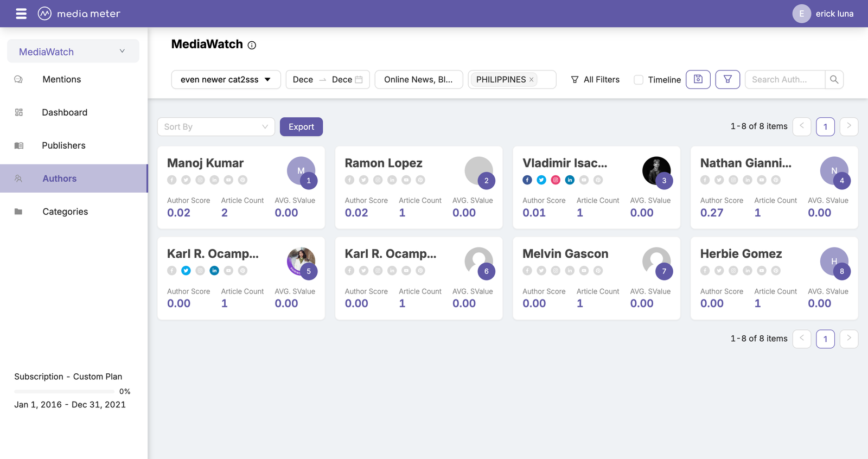Image resolution: width=868 pixels, height=459 pixels.
Task: Open Melvin Gascon author card name
Action: 565,254
